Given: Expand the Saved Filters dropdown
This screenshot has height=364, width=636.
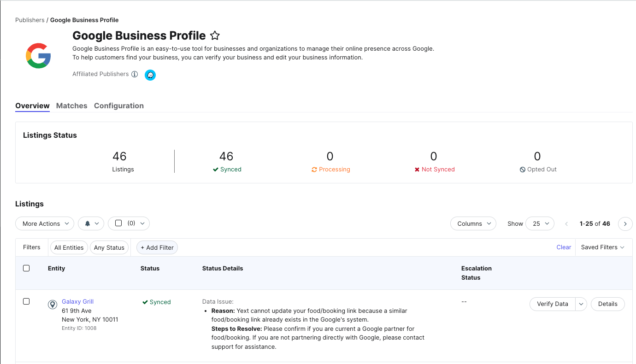Looking at the screenshot, I should pos(602,247).
